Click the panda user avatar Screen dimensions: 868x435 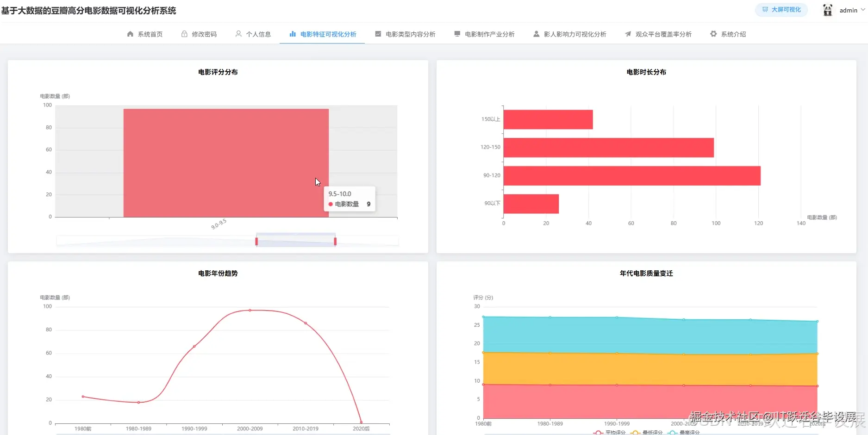828,10
